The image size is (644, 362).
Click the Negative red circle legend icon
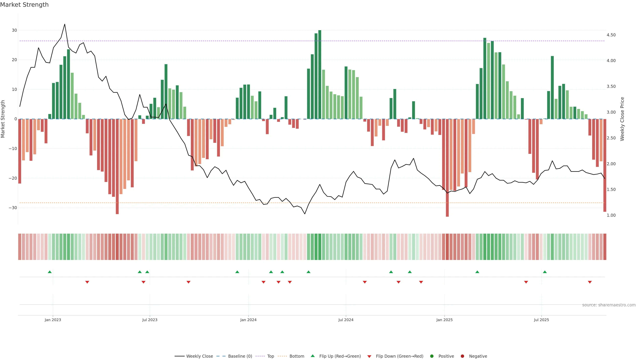tap(462, 356)
